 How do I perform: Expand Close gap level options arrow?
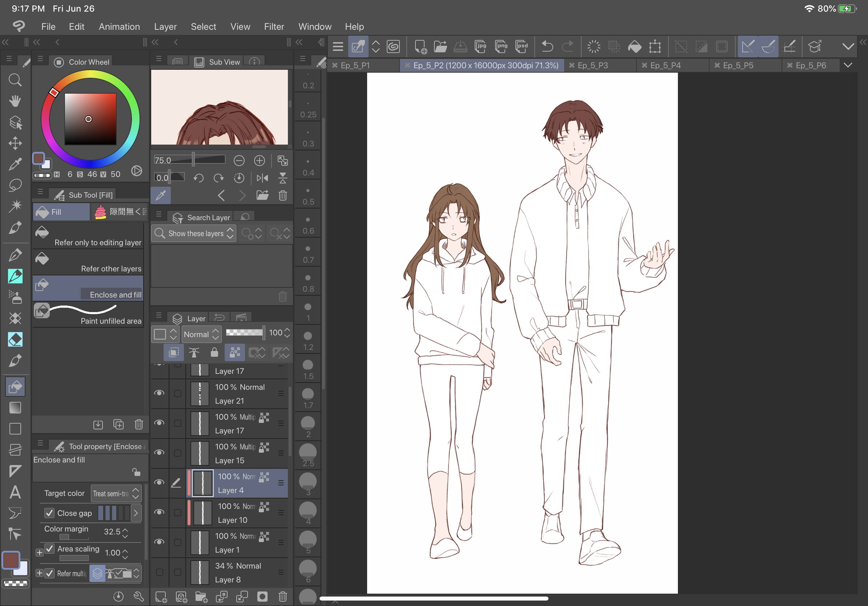(x=136, y=513)
